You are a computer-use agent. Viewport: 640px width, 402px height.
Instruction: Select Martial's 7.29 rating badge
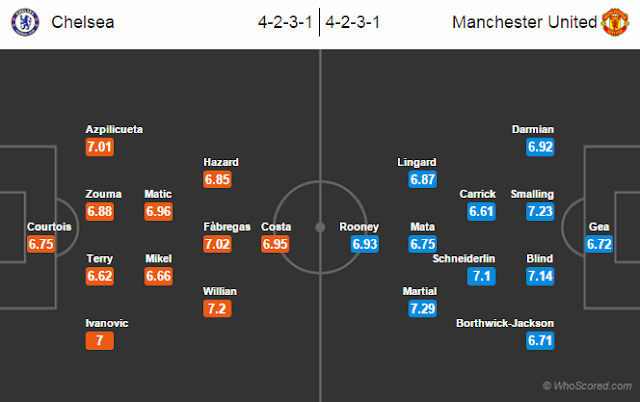click(422, 309)
